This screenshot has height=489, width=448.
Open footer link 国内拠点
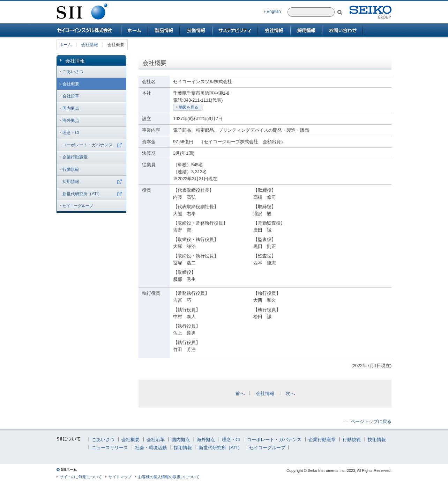coord(181,440)
